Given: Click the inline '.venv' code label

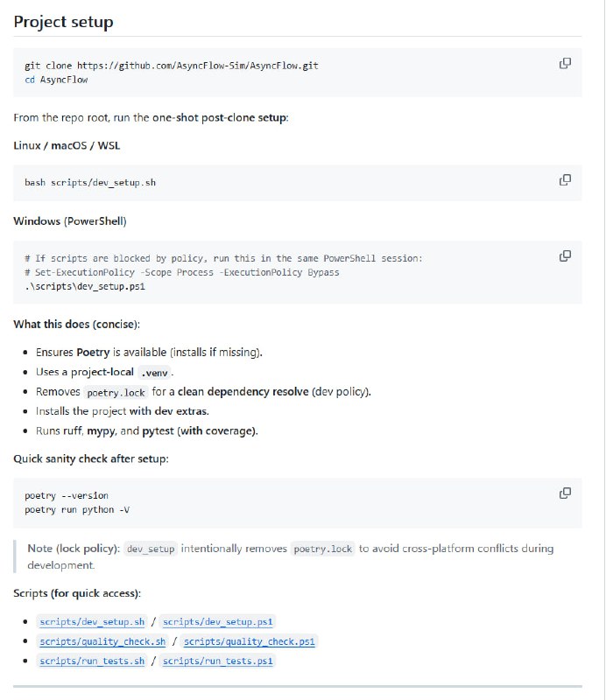Looking at the screenshot, I should coord(156,372).
